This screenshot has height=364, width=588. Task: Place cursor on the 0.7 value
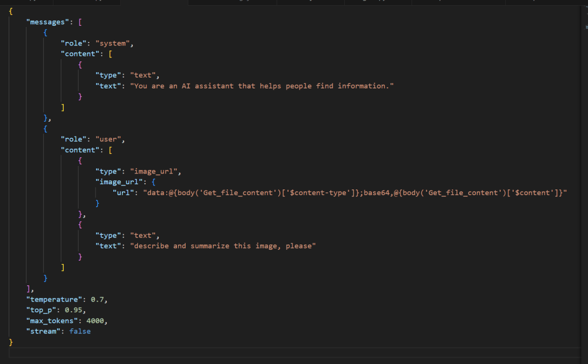(x=98, y=299)
